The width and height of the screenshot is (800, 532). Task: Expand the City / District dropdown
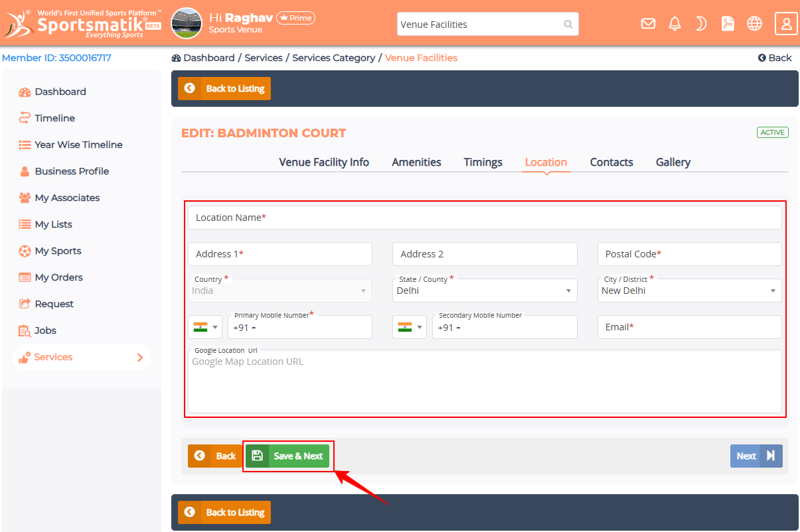[689, 291]
